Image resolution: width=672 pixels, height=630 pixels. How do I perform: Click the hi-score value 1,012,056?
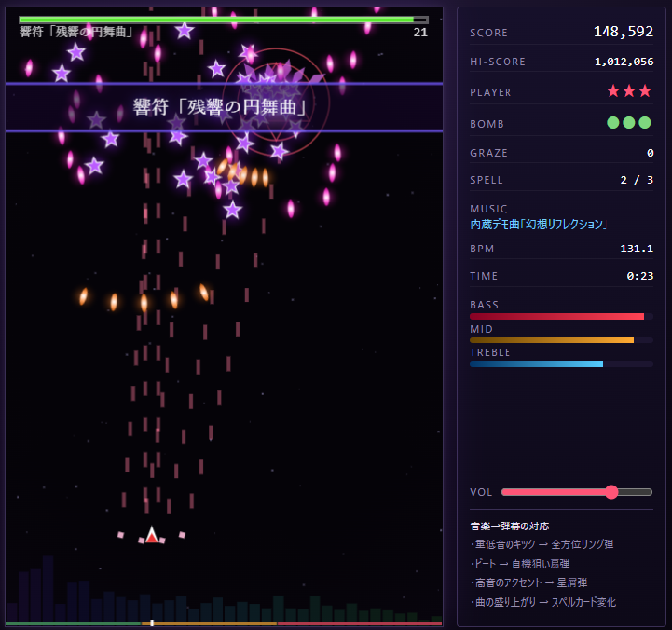click(x=624, y=62)
